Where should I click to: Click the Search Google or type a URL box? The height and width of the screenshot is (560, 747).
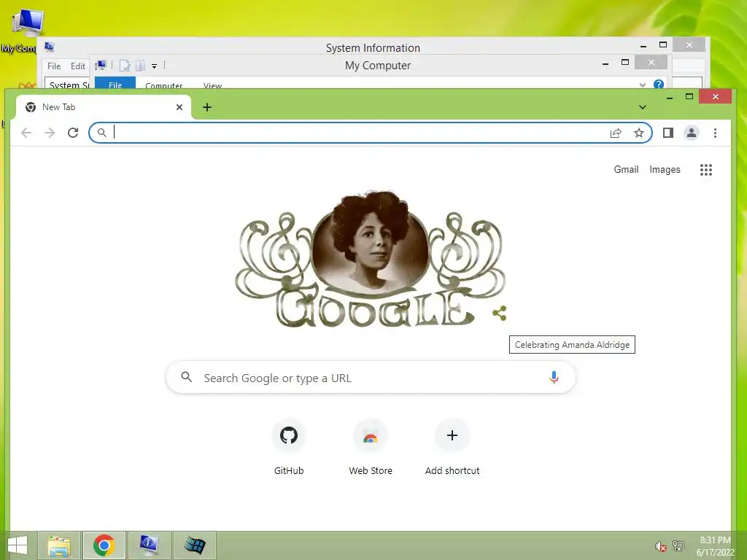(x=371, y=378)
